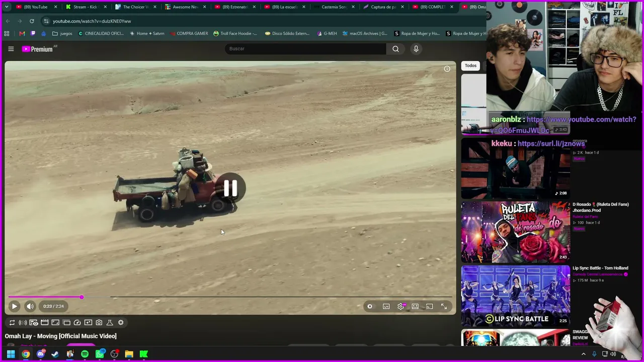Enter fullscreen video mode

444,306
